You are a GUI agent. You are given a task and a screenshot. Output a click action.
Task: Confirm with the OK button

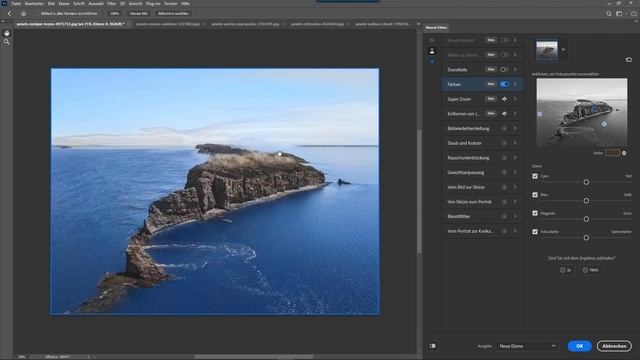point(579,346)
